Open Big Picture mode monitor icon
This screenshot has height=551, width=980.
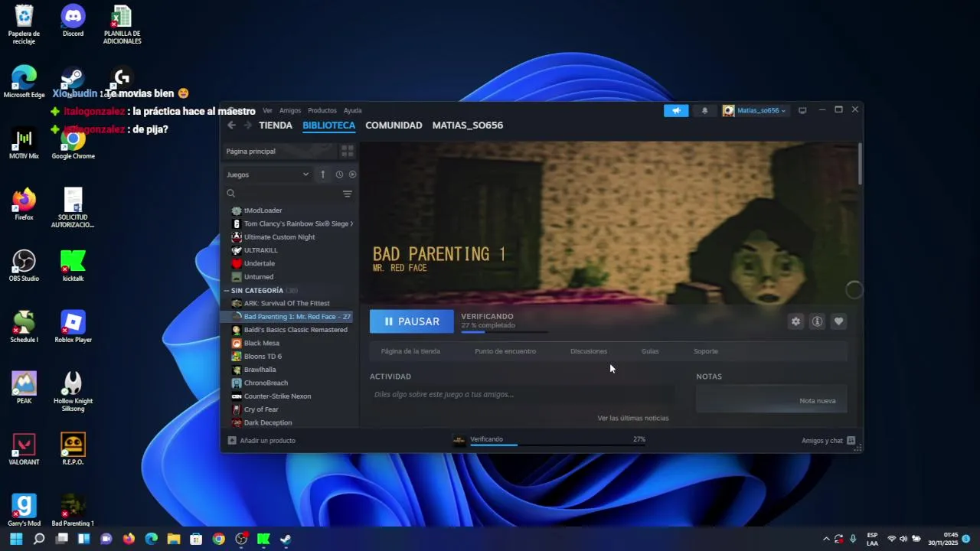click(x=802, y=111)
